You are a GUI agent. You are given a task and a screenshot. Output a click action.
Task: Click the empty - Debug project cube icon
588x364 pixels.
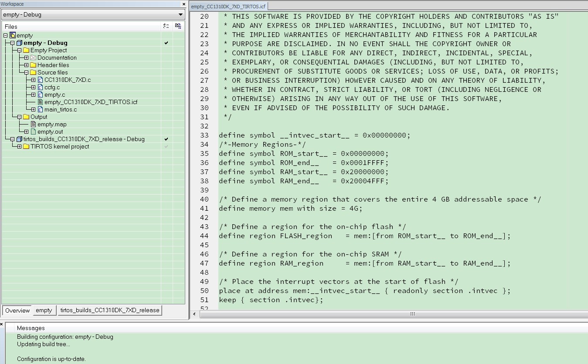[18, 43]
